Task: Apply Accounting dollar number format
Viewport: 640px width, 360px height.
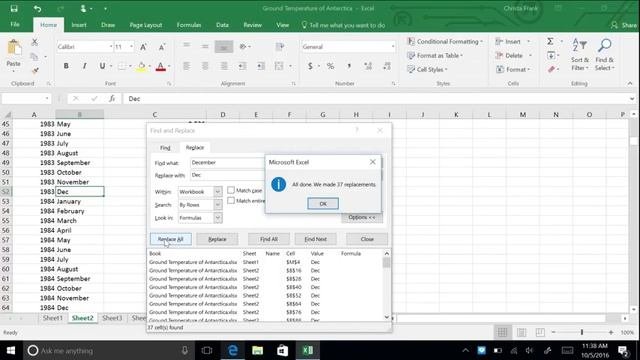Action: click(x=310, y=66)
